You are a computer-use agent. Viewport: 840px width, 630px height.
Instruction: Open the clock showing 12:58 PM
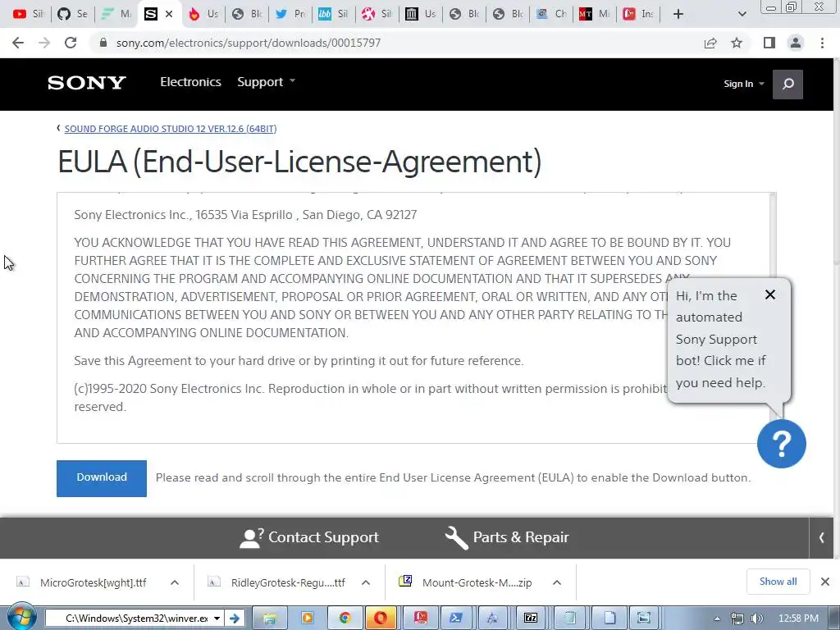coord(798,619)
